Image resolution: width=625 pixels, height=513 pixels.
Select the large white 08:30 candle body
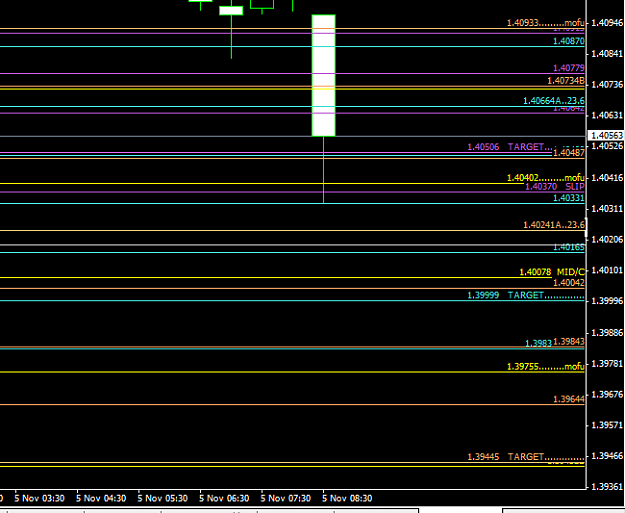click(x=323, y=75)
